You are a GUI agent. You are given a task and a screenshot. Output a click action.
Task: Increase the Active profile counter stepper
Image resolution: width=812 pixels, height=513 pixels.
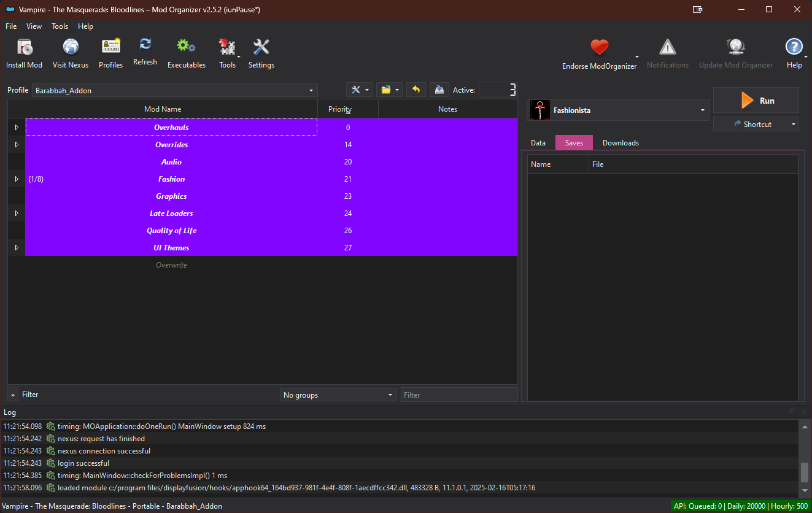(514, 86)
